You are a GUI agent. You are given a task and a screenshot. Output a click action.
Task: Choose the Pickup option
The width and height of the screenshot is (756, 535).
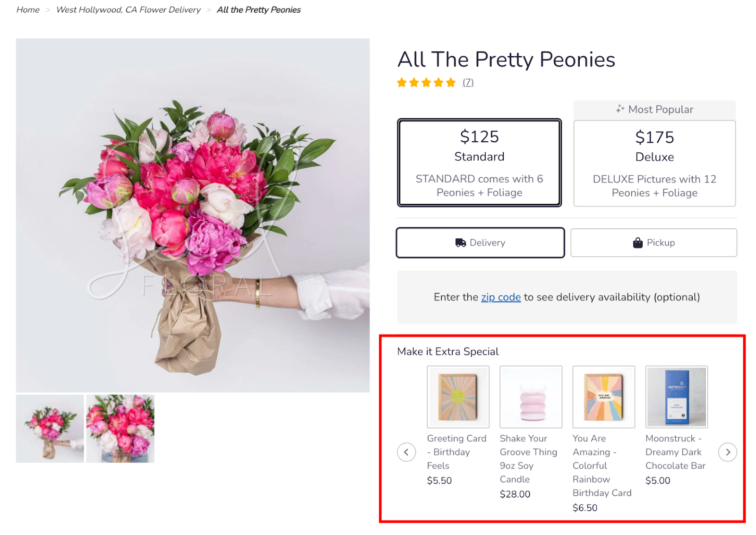click(x=653, y=243)
